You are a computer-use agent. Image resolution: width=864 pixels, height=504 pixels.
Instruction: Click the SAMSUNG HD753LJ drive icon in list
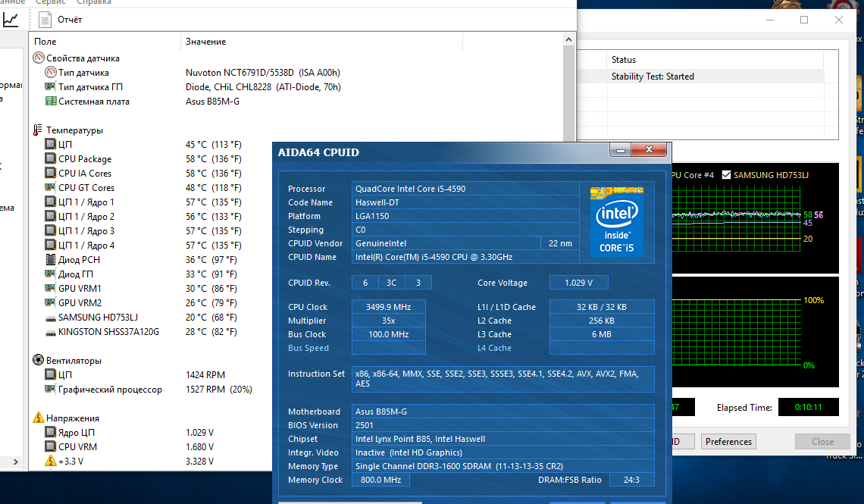[50, 318]
